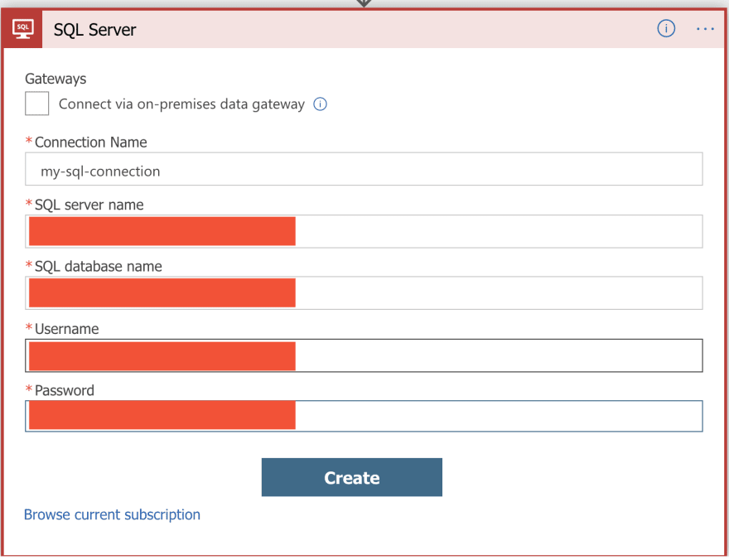This screenshot has height=560, width=729.
Task: Focus the SQL server name field
Action: pos(364,231)
